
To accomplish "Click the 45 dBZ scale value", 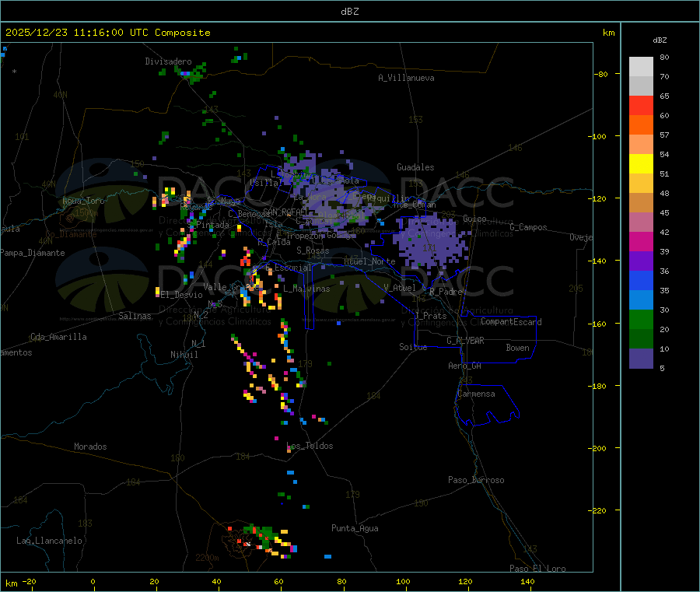I will [664, 212].
